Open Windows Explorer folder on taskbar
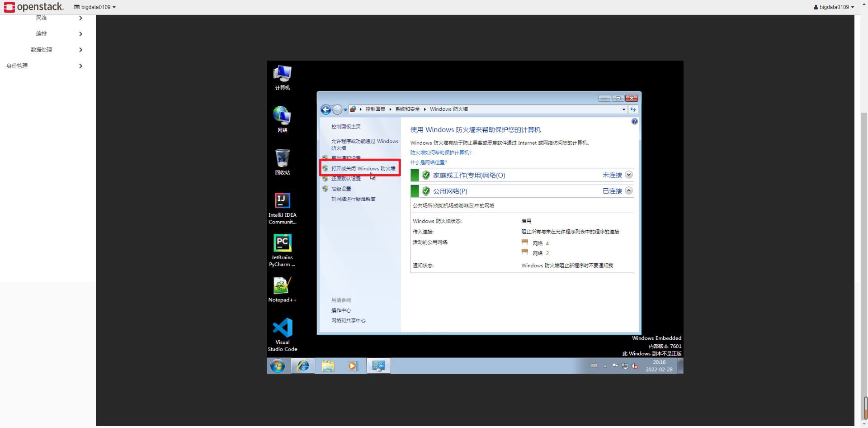This screenshot has height=428, width=868. [328, 366]
